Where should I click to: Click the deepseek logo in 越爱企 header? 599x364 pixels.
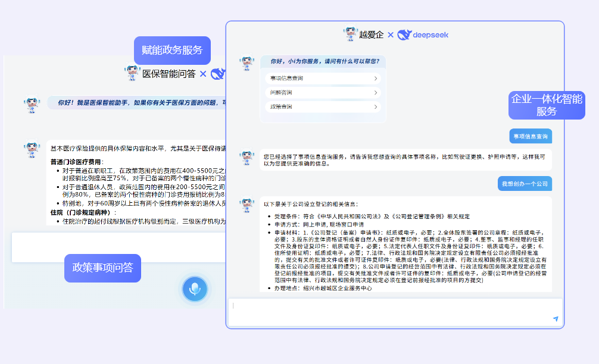[423, 35]
